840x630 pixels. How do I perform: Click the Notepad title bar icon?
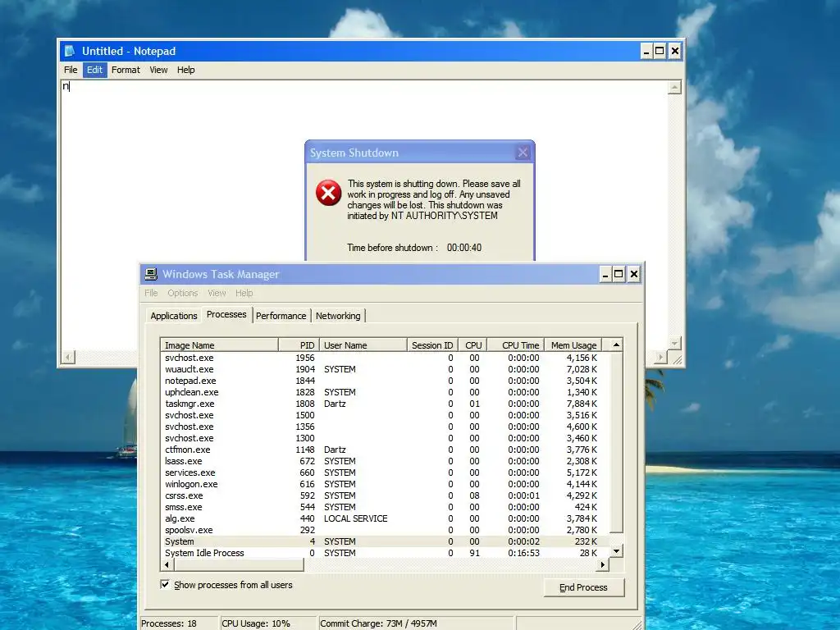70,51
